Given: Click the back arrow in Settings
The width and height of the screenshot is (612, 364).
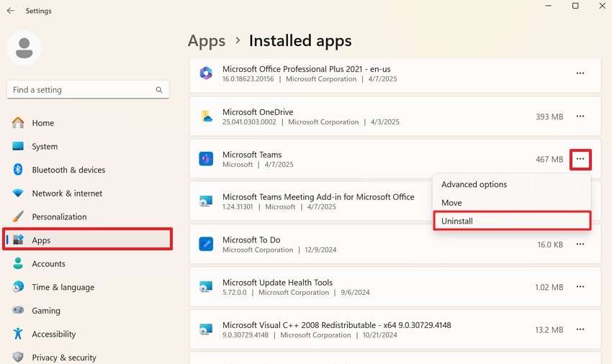Looking at the screenshot, I should 11,11.
